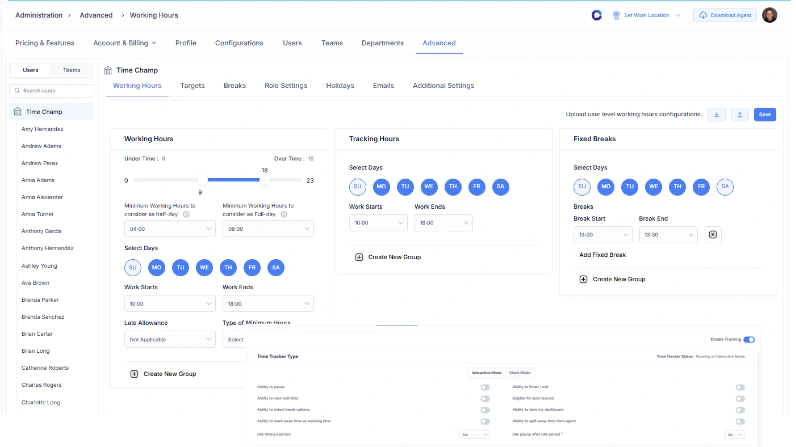Go to Administration breadcrumb link
The image size is (796, 447).
click(39, 15)
